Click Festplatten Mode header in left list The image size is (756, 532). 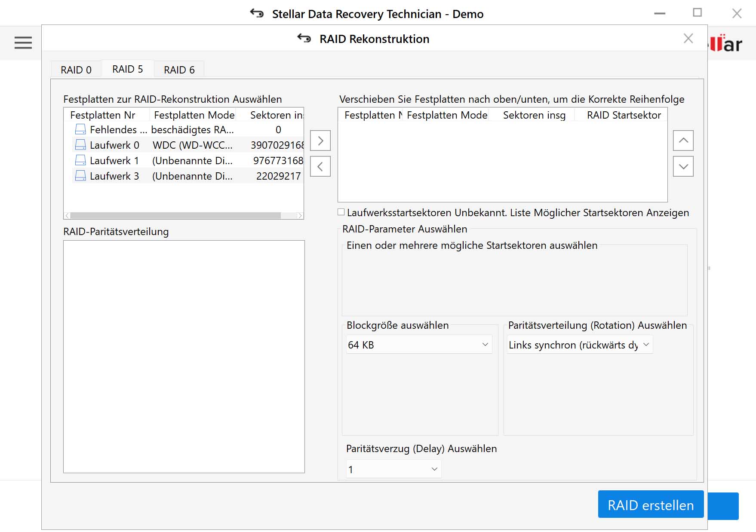(x=194, y=115)
